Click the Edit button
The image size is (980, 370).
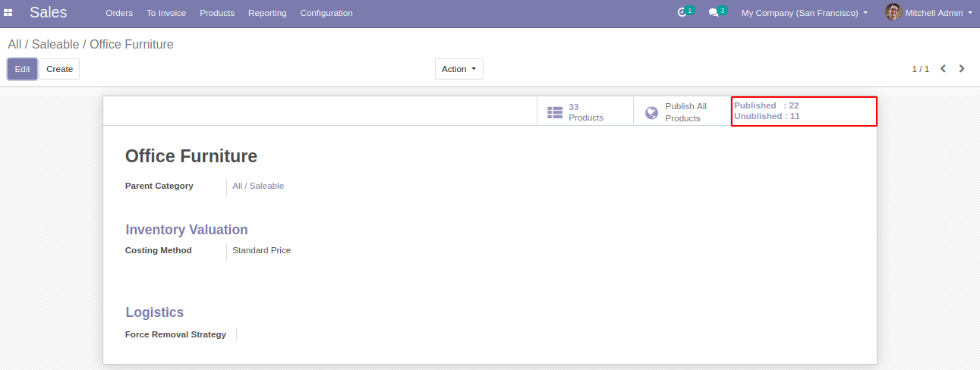[x=22, y=69]
